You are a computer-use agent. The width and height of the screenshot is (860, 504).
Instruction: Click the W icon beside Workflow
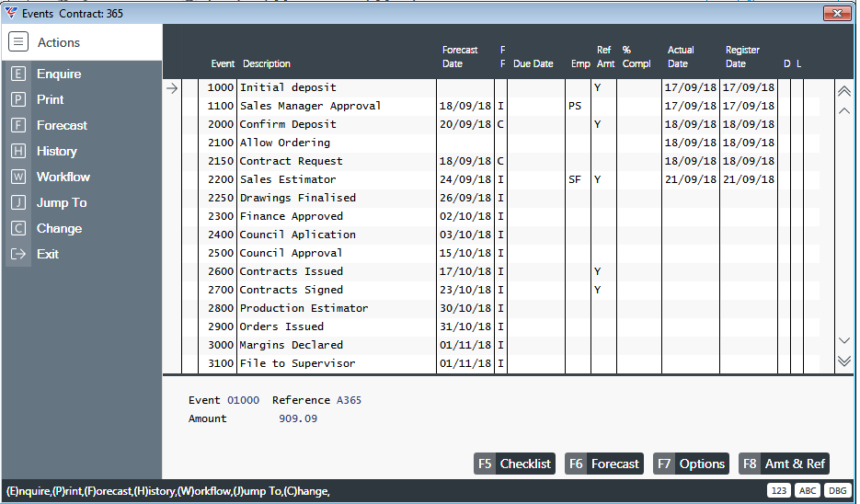(18, 177)
